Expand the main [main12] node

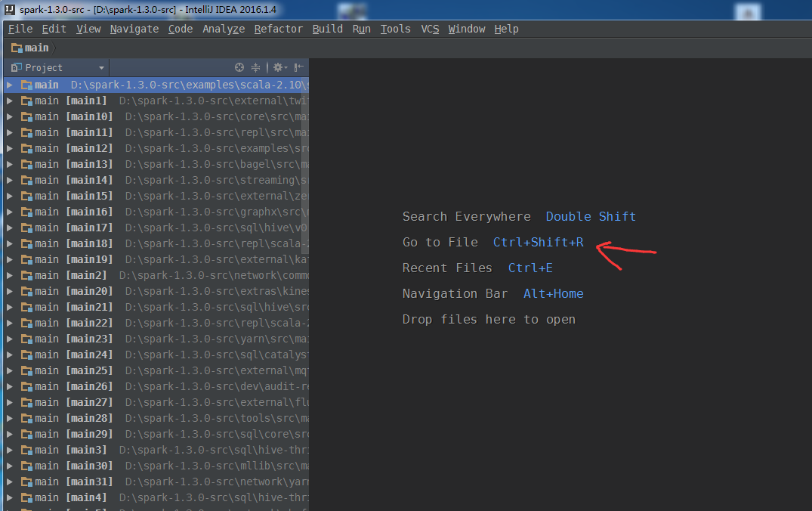[x=9, y=148]
